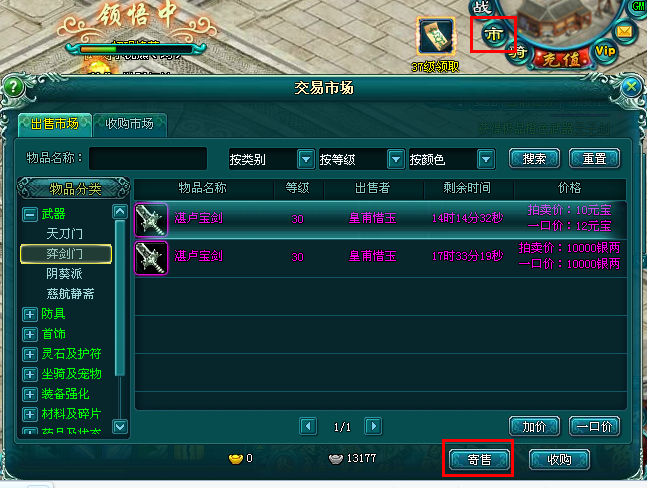Image resolution: width=647 pixels, height=488 pixels.
Task: Expand the 防具 category
Action: pos(30,314)
